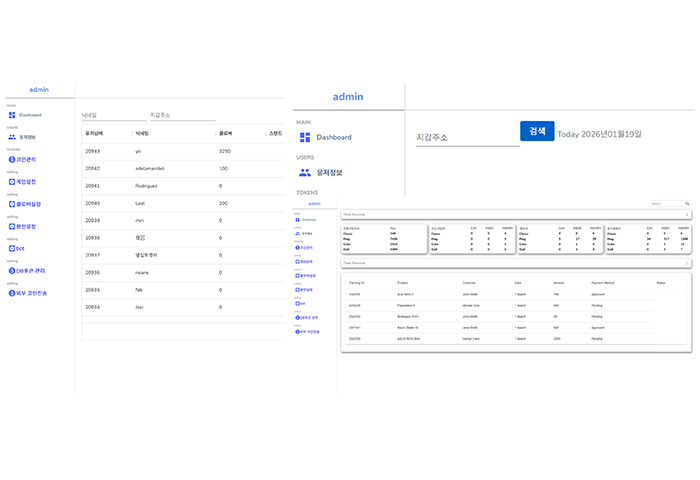
Task: Focus the 지갑주소 field above the user table
Action: click(x=182, y=115)
